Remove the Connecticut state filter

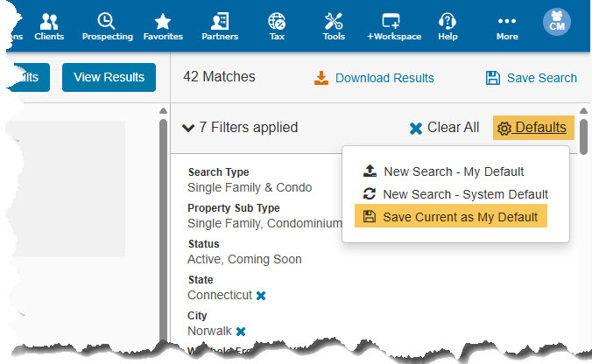pos(261,296)
